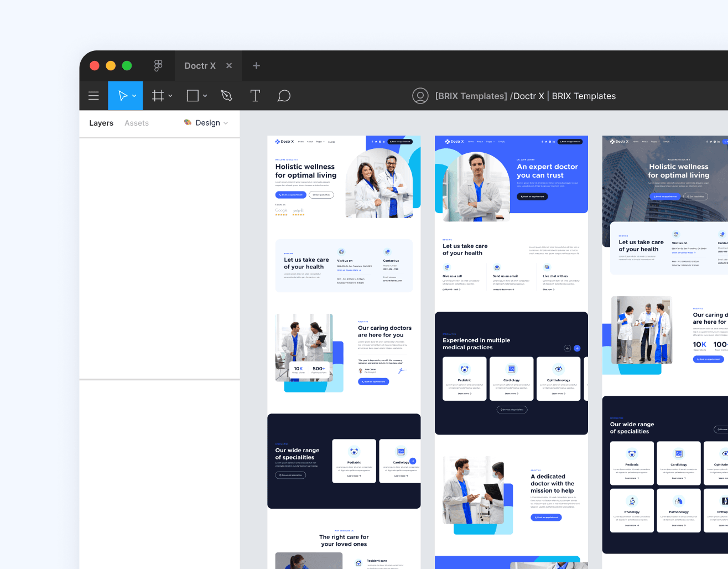
Task: Select the Layers tab
Action: pos(101,123)
